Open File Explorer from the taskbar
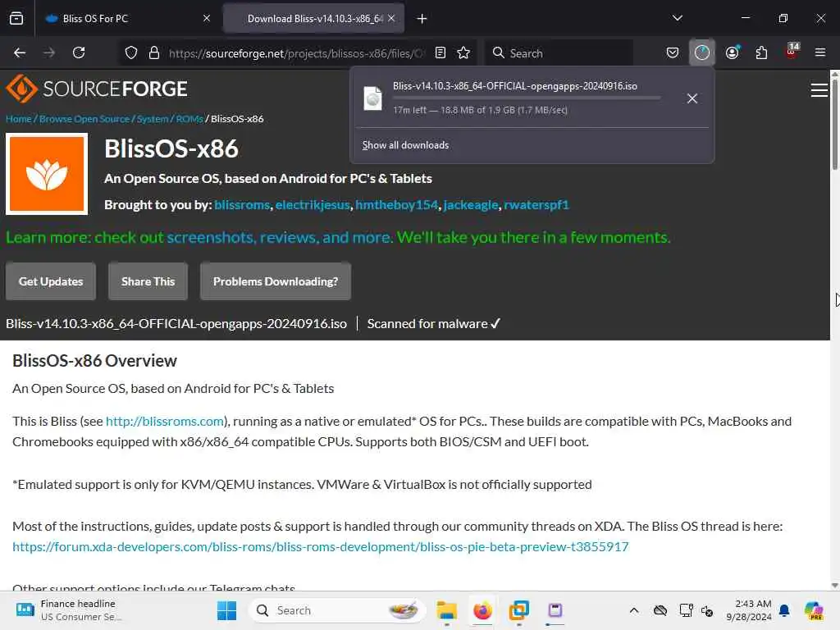The image size is (840, 630). pyautogui.click(x=446, y=610)
